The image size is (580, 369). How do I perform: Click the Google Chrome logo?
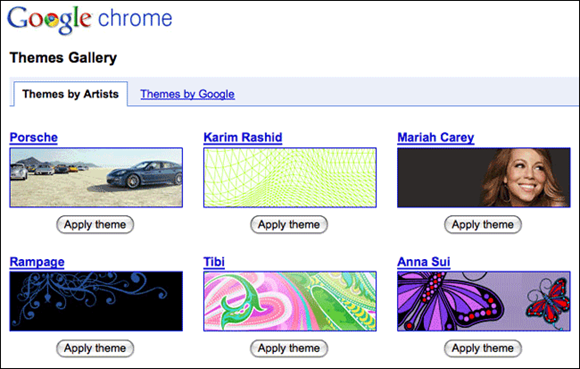(x=90, y=19)
